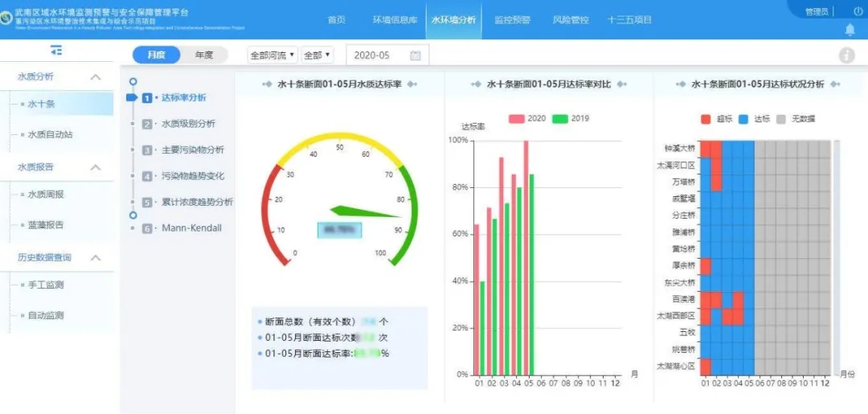This screenshot has width=868, height=414.
Task: Collapse the 水质分析 sidebar section
Action: point(96,77)
